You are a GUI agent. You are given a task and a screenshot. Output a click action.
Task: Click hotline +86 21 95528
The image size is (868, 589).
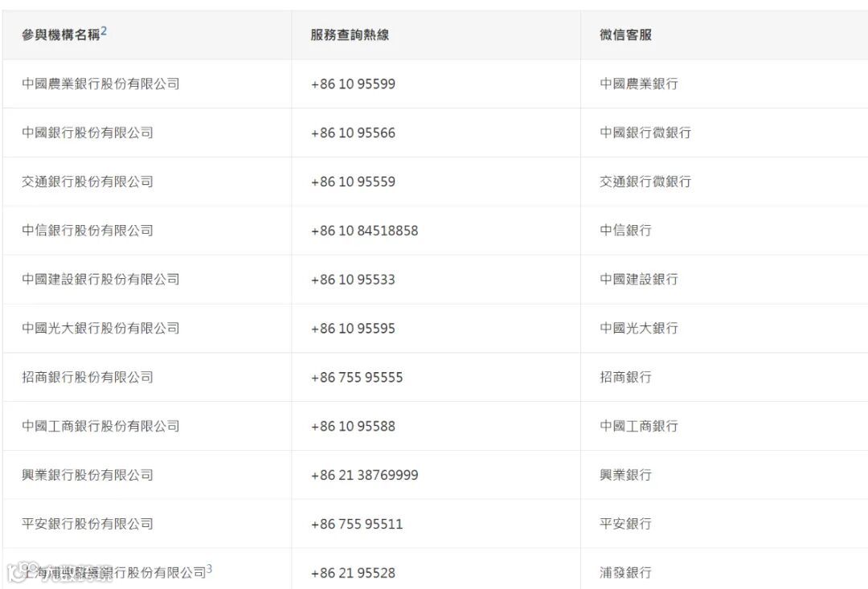pos(353,573)
